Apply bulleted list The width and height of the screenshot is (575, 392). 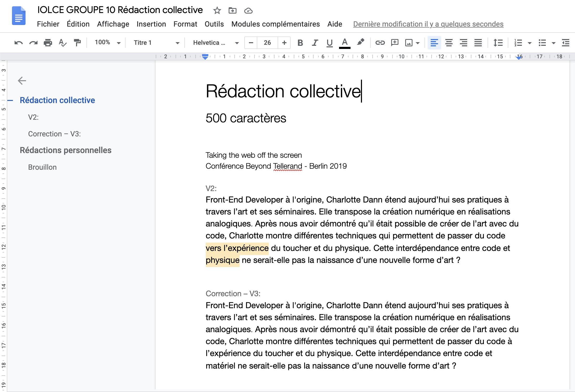pyautogui.click(x=542, y=43)
